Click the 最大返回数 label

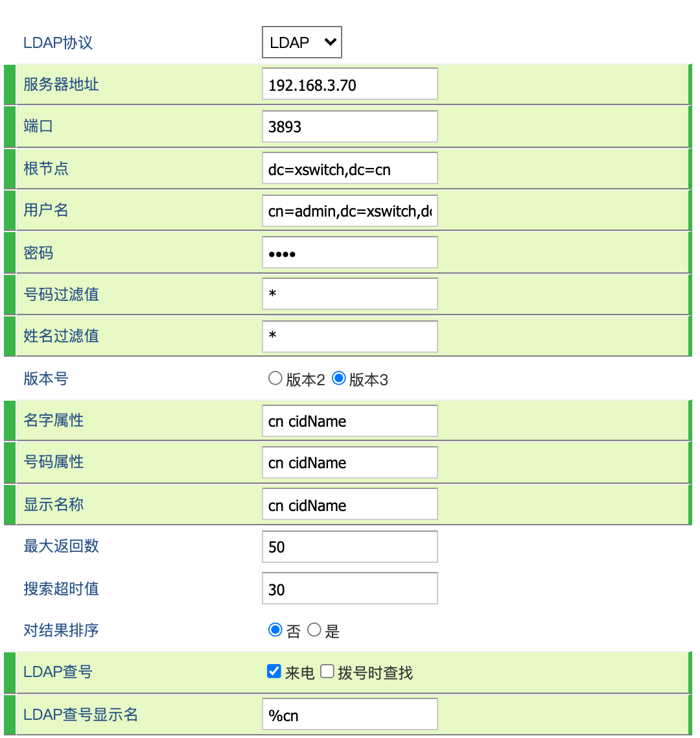point(61,546)
